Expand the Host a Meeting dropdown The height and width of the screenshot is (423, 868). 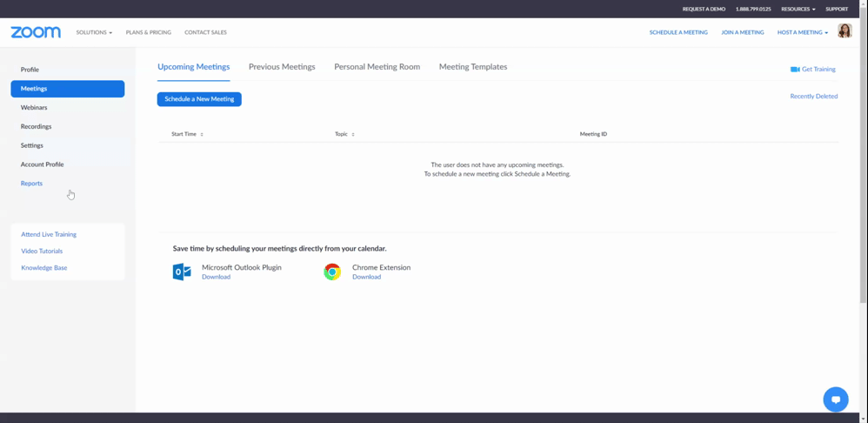[802, 32]
